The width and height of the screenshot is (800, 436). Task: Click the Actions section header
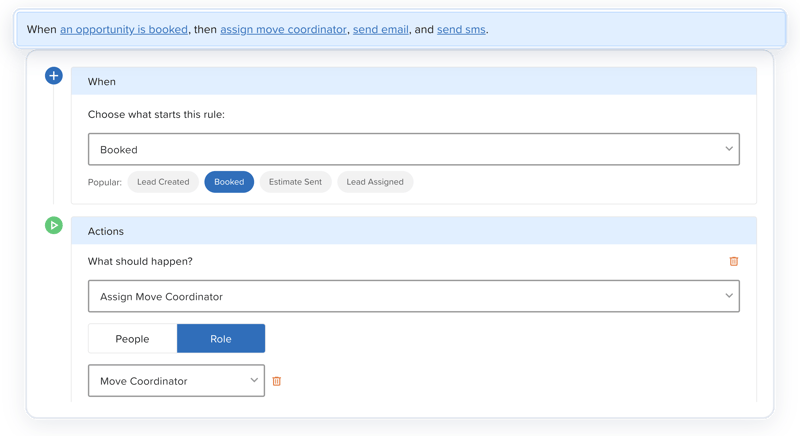click(x=414, y=231)
